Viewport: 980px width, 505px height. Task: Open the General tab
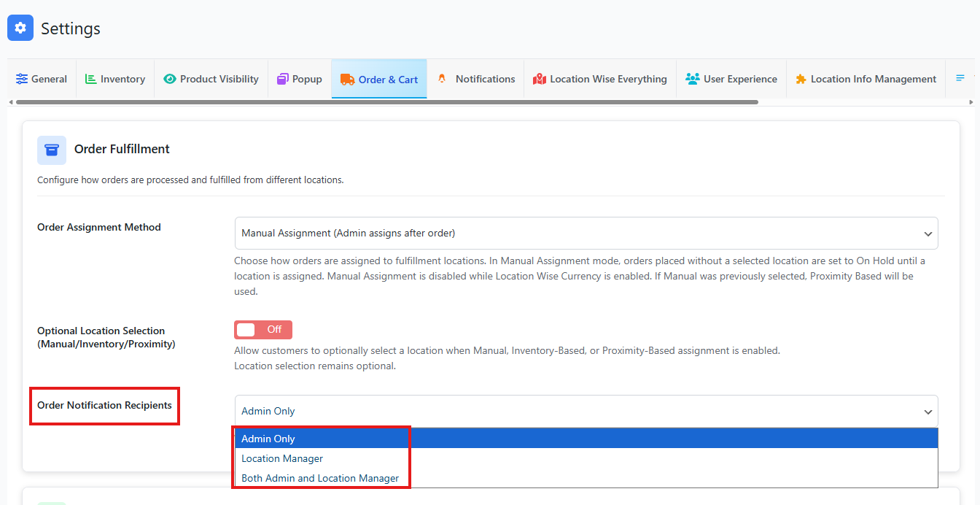42,79
